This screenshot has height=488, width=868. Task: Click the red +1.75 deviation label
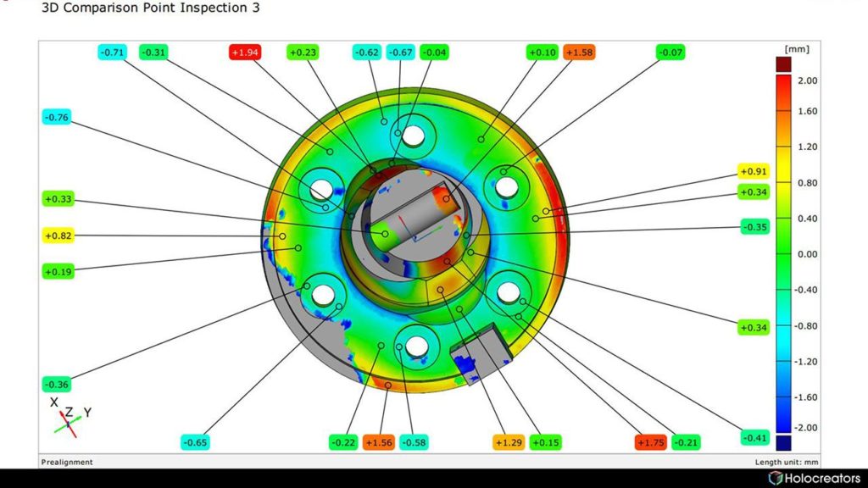(x=650, y=442)
